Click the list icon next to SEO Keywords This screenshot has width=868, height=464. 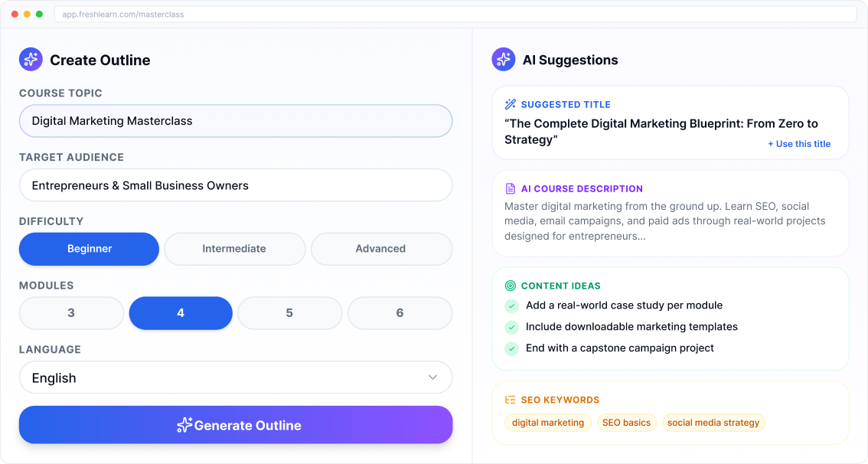coord(510,399)
